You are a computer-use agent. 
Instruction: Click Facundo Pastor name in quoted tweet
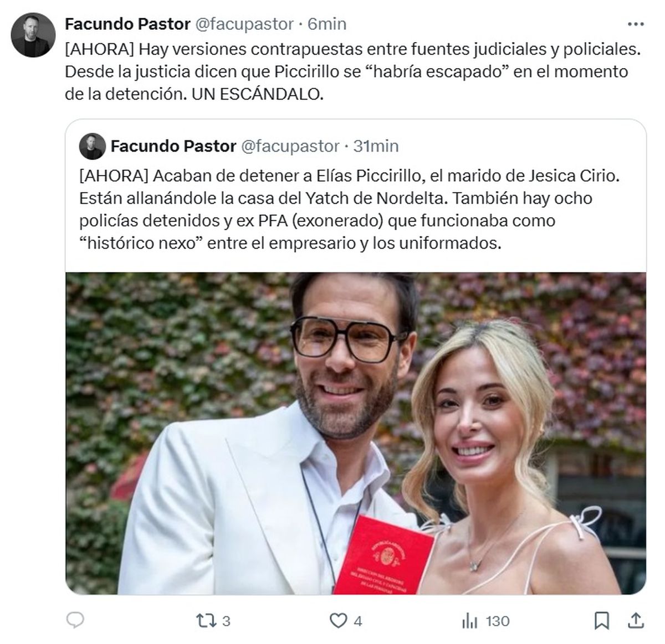(173, 146)
